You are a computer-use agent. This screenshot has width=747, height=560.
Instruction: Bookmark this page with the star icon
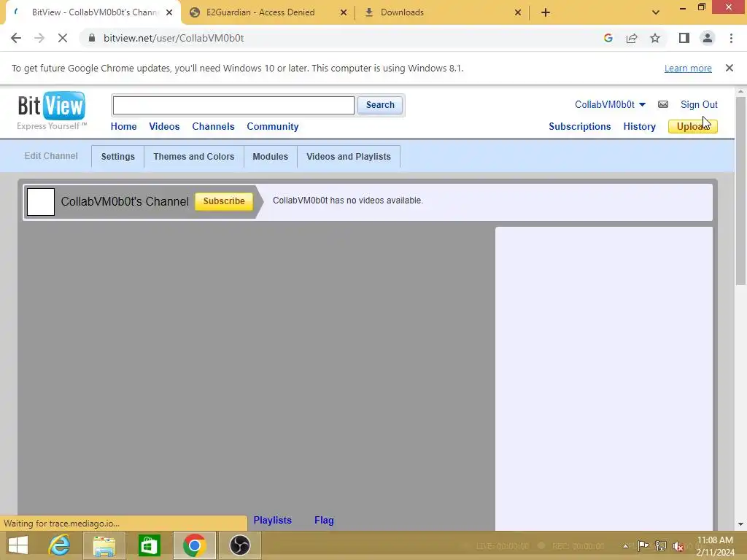click(655, 38)
